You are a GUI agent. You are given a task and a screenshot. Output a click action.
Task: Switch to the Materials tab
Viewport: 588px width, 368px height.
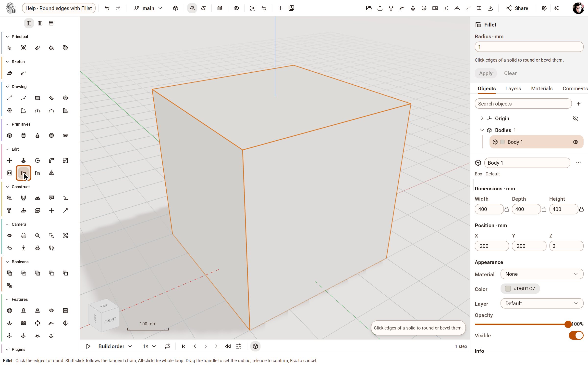542,89
